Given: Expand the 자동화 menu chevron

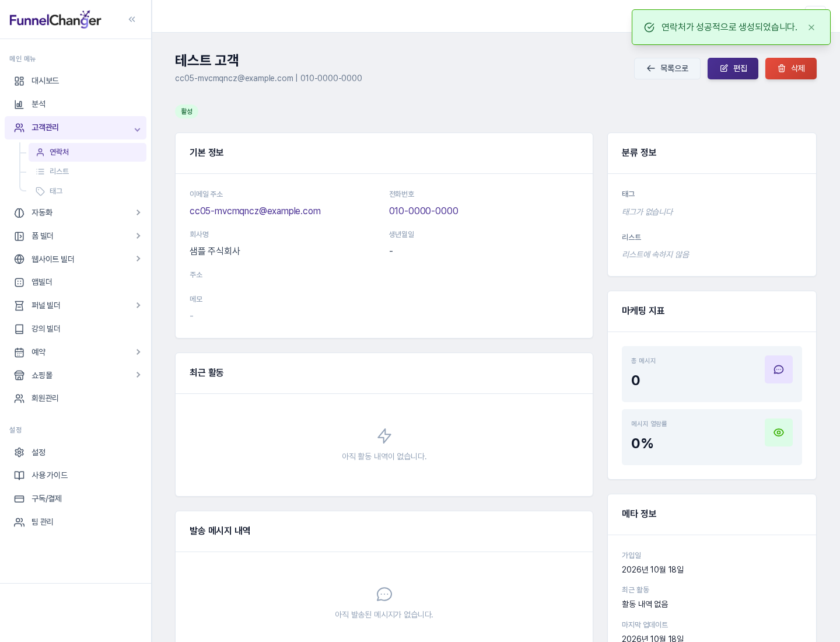Looking at the screenshot, I should [138, 212].
